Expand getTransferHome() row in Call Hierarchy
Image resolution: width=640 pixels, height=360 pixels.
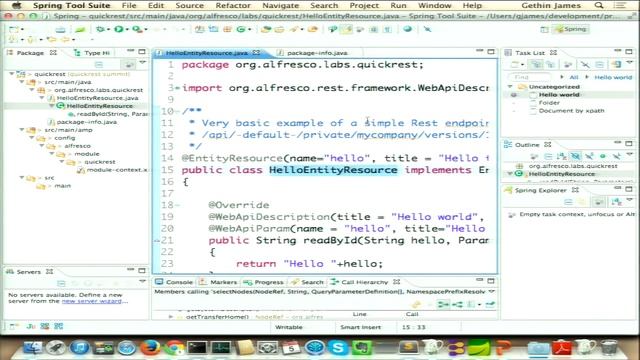[x=171, y=317]
